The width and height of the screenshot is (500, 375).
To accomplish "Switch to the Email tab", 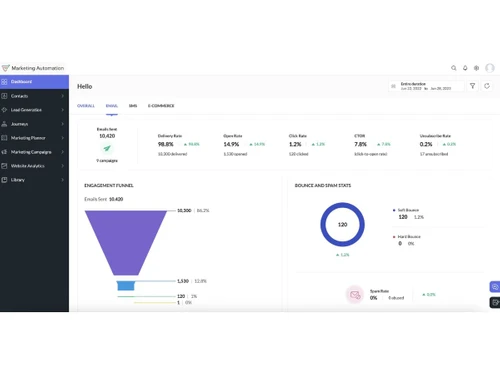I will (x=112, y=106).
